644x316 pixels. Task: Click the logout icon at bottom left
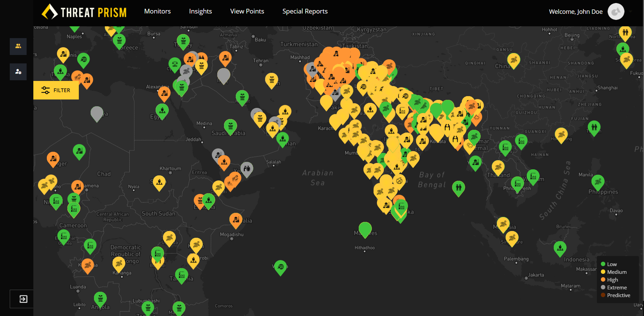23,299
